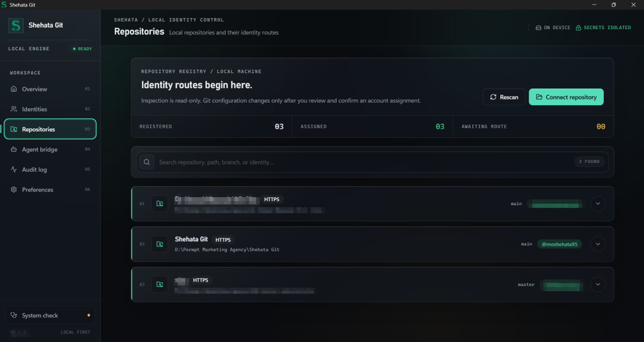644x342 pixels.
Task: Click the HTTPS tag on Shehata Git
Action: tap(223, 240)
